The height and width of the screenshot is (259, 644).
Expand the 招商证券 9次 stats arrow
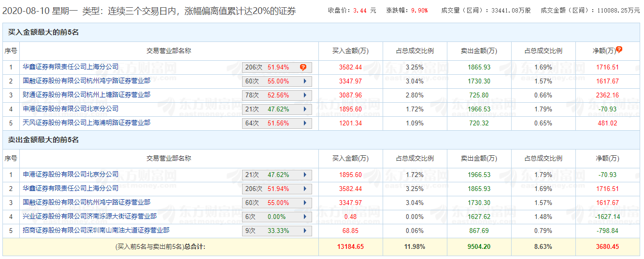305,231
